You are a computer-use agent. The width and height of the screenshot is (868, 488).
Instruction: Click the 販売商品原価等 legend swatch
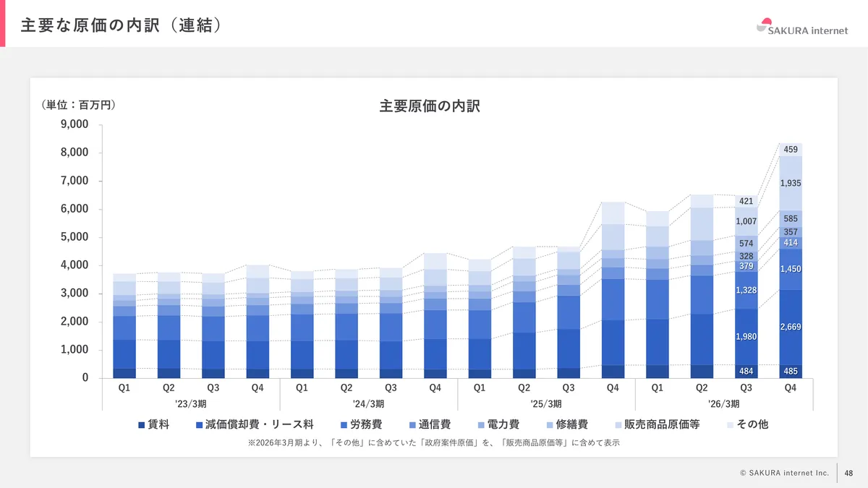coord(617,425)
